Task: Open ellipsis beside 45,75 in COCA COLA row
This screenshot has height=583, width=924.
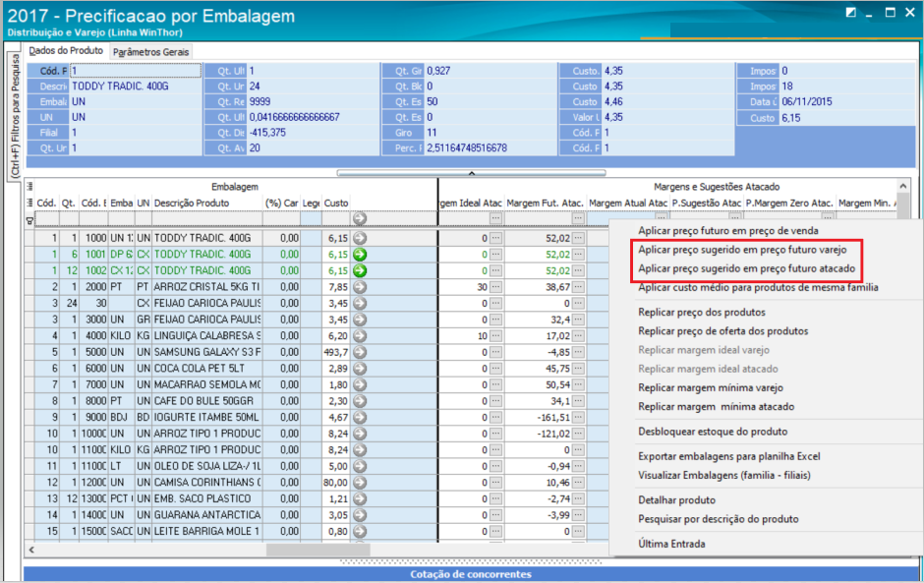Action: tap(578, 369)
